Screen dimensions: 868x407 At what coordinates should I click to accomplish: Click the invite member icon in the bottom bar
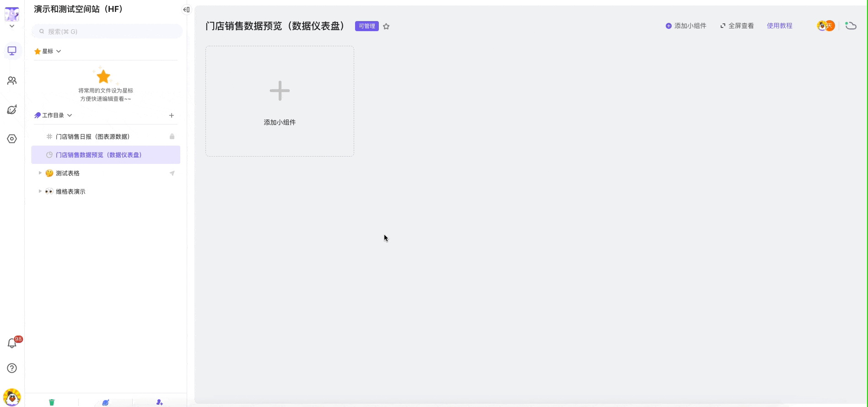[x=159, y=402]
